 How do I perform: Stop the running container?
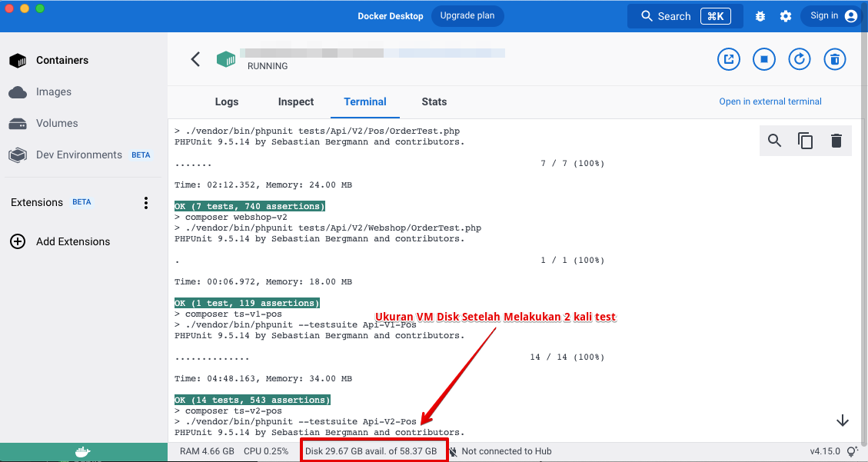764,59
